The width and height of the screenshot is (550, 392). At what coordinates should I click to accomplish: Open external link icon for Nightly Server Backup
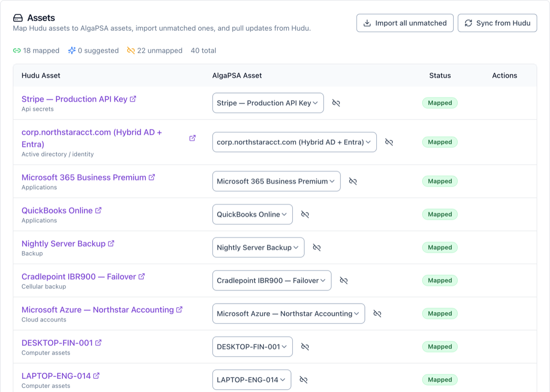(x=111, y=243)
